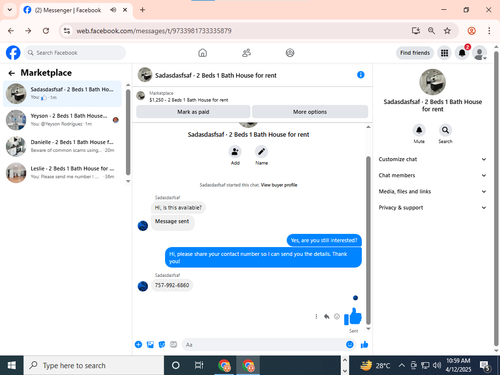Click the browser address bar URL
500x375 pixels.
coord(154,31)
